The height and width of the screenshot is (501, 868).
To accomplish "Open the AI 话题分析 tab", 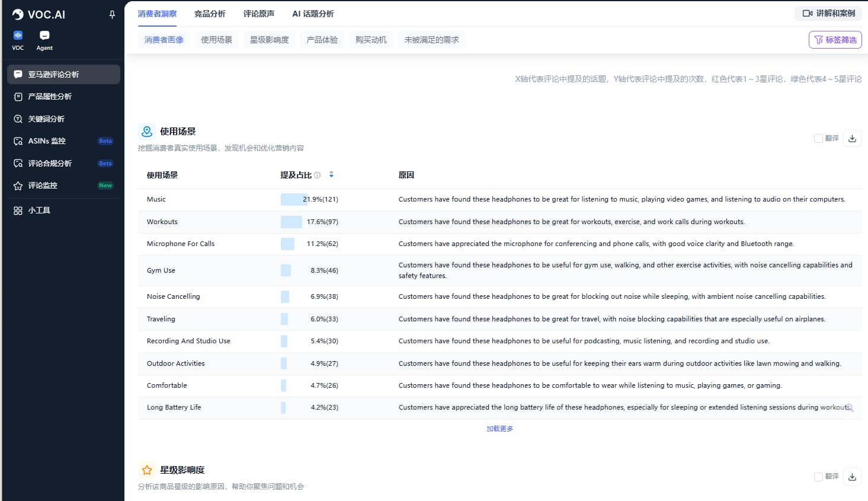I will point(312,13).
